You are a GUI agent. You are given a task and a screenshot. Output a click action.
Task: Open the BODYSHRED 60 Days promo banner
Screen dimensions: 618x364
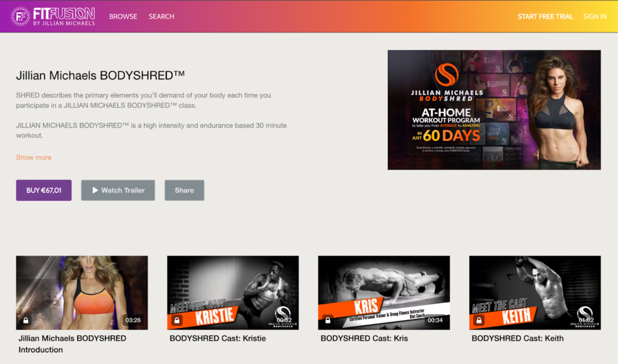[x=494, y=110]
